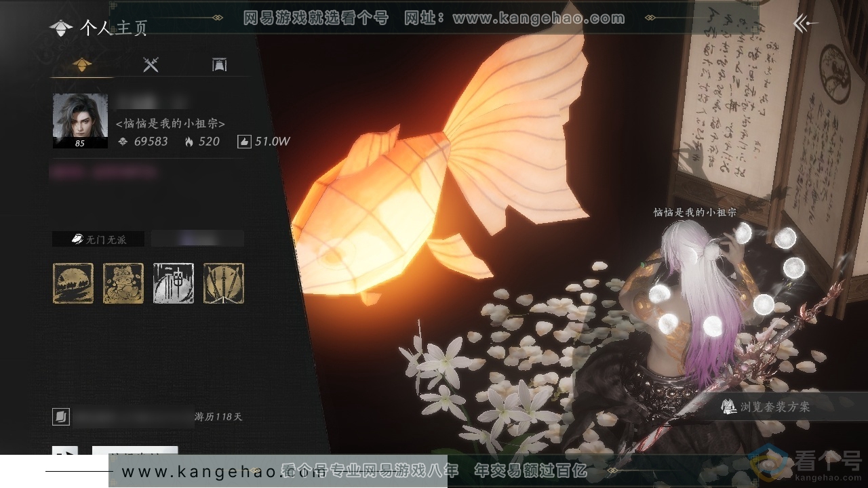
Task: Click the outfit icon in 浏览套装方案
Action: point(728,407)
